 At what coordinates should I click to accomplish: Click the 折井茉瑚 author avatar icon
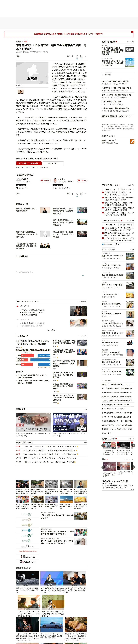(18, 180)
